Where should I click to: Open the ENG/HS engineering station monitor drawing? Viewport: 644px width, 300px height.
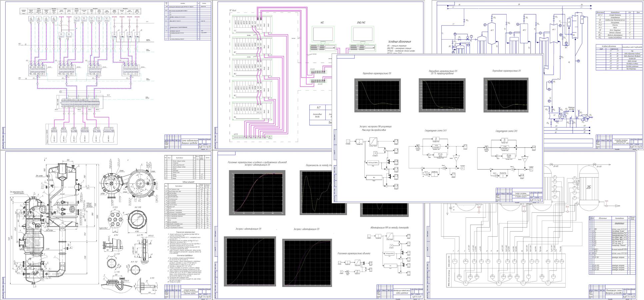click(363, 35)
